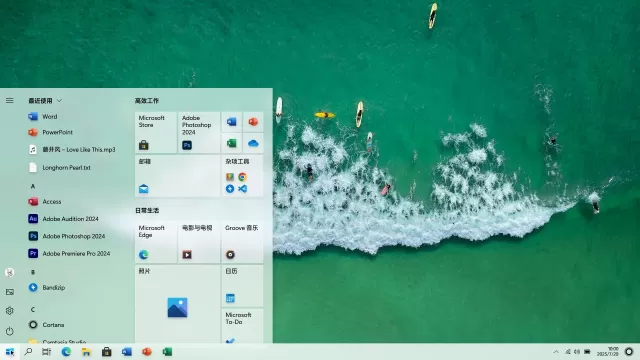Open taskbar Search magnifier
The image size is (640, 360).
(28, 352)
